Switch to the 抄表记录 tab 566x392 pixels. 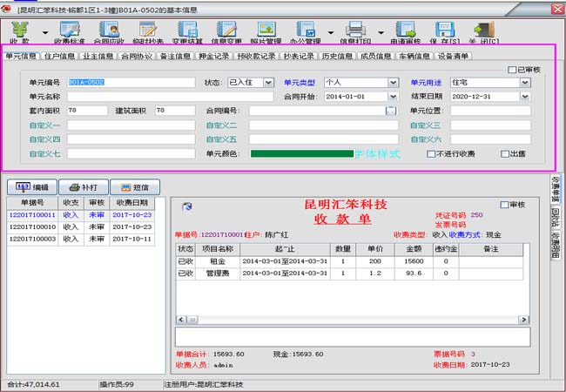point(298,57)
